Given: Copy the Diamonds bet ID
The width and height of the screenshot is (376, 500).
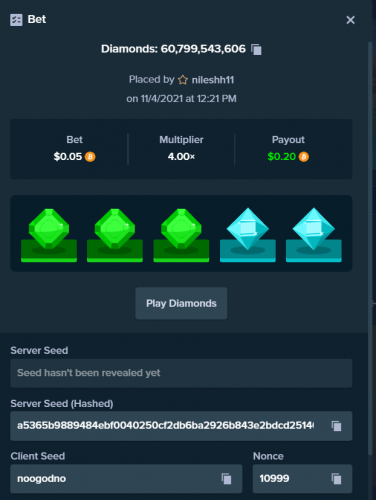Looking at the screenshot, I should 256,49.
